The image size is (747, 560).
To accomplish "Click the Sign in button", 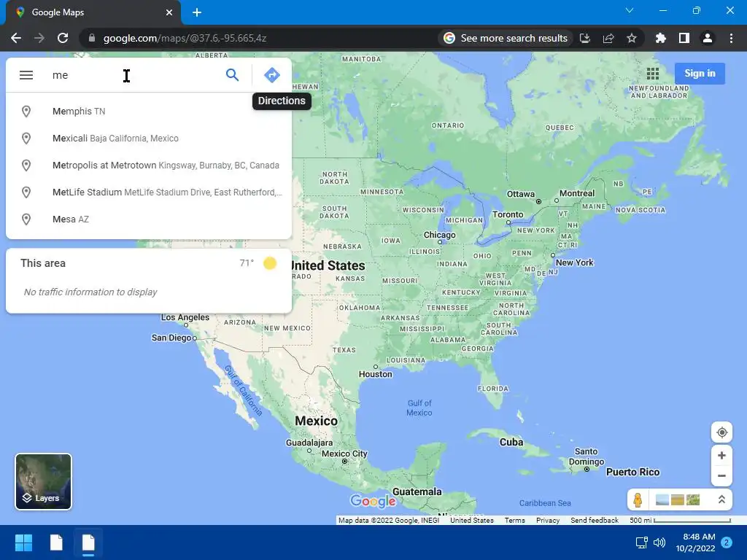I will [700, 74].
